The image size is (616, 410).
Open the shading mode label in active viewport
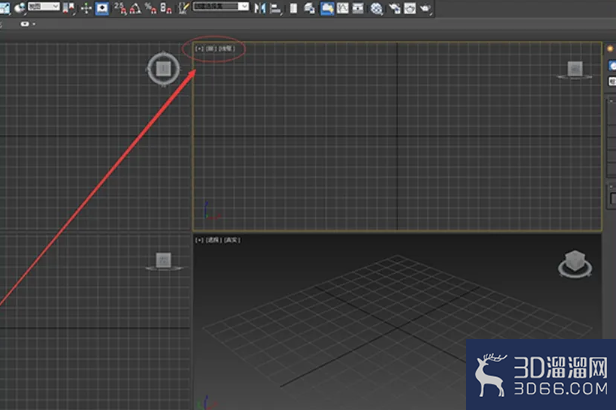(x=227, y=49)
